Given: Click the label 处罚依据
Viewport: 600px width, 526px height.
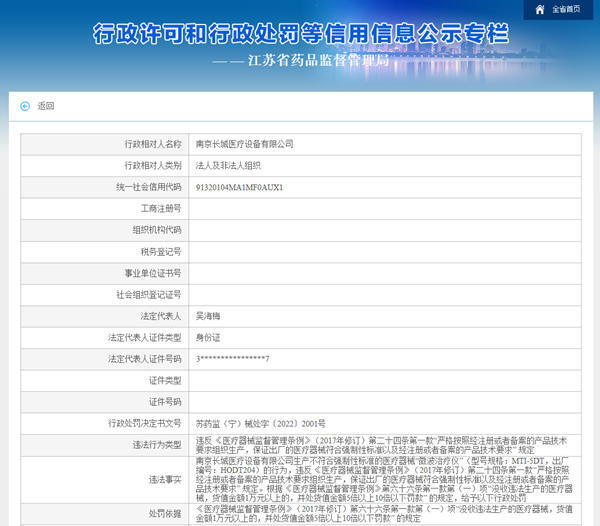Looking at the screenshot, I should click(165, 514).
